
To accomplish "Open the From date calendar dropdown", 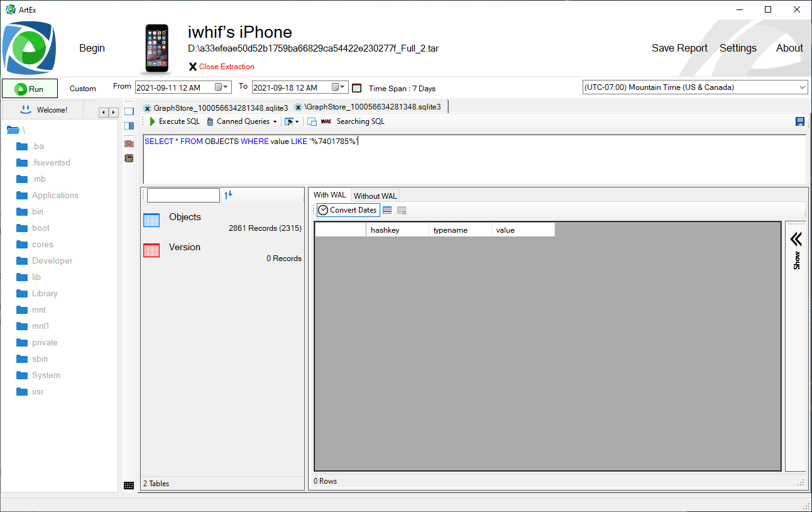I will (x=222, y=87).
